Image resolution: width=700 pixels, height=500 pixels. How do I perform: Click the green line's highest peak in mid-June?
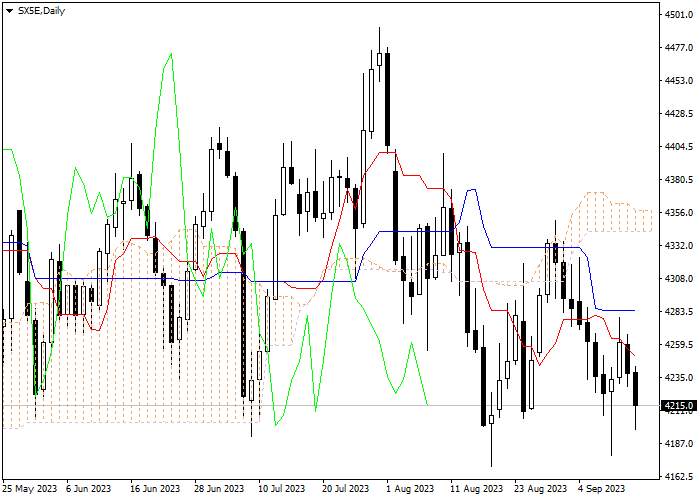click(x=171, y=54)
